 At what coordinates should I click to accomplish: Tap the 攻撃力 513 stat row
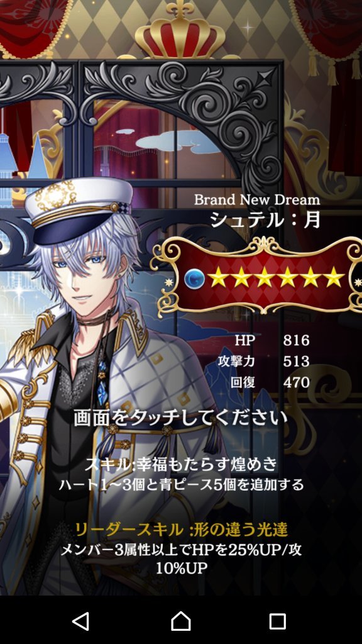[x=265, y=362]
